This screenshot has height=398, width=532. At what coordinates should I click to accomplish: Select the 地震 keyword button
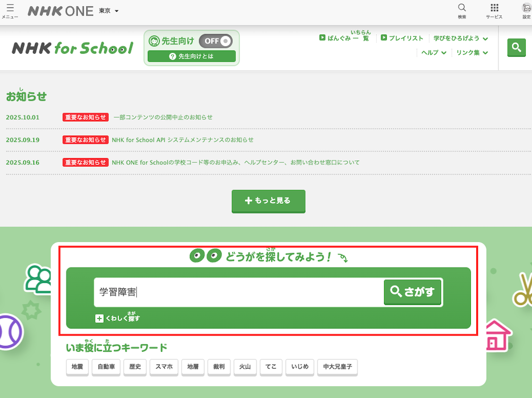coord(77,367)
